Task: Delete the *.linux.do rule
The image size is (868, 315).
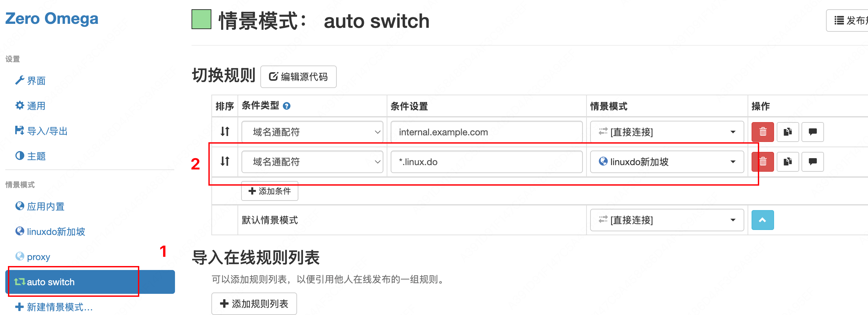Action: tap(762, 162)
